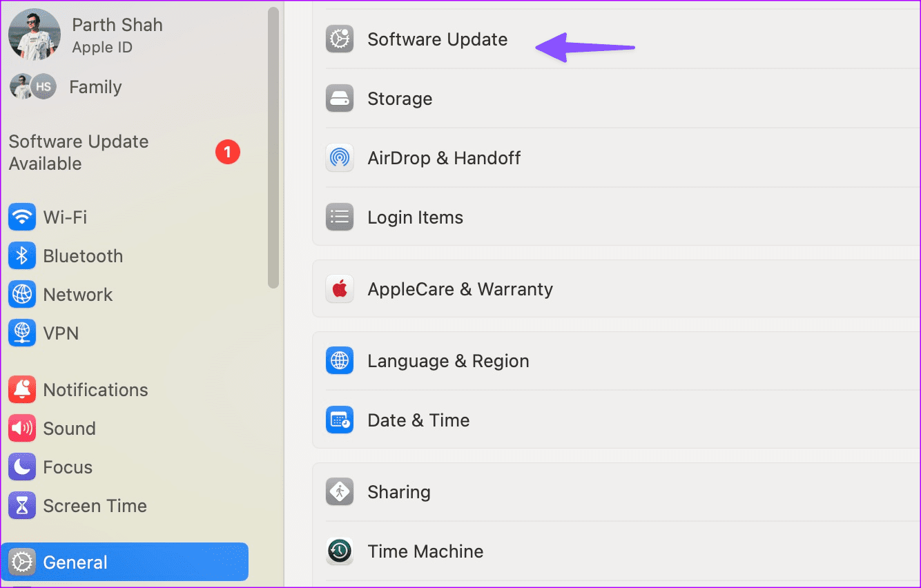Click the Notifications bell icon
The height and width of the screenshot is (588, 921).
(22, 389)
